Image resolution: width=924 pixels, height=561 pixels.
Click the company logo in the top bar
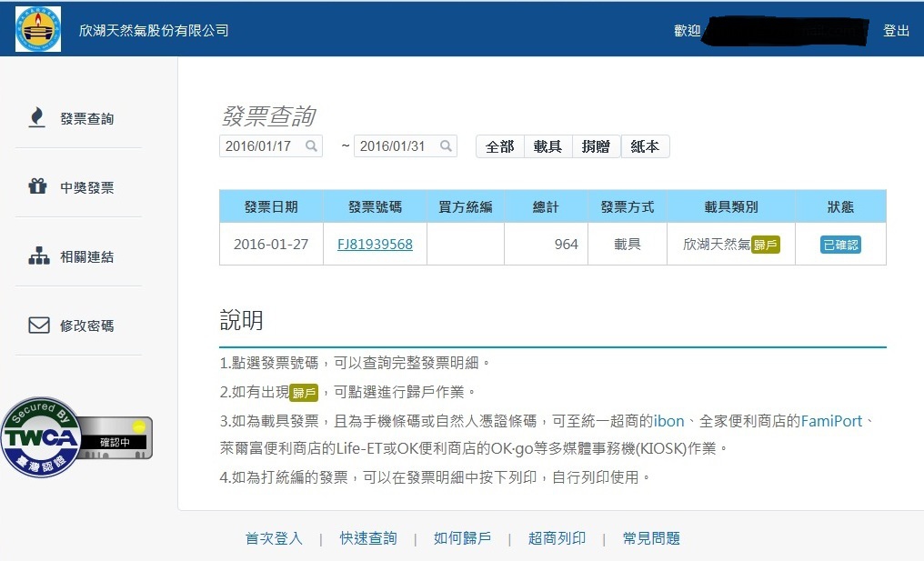pos(36,28)
